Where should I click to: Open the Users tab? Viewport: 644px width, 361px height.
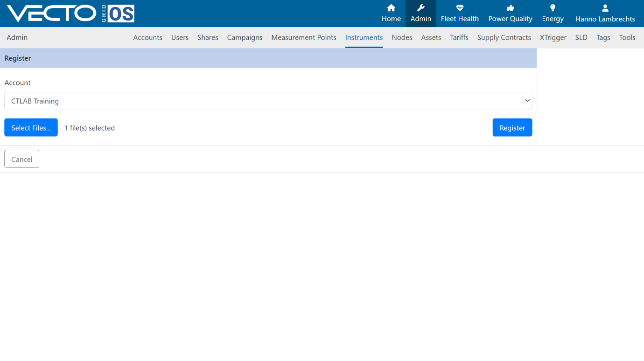[x=180, y=37]
